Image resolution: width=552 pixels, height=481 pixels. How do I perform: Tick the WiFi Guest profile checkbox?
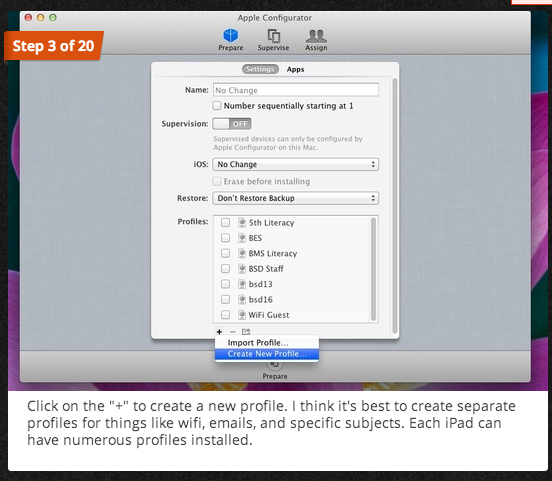[x=225, y=314]
